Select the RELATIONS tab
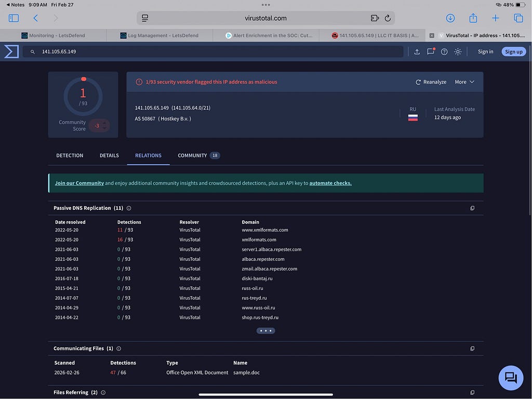Image resolution: width=532 pixels, height=399 pixels. point(148,155)
